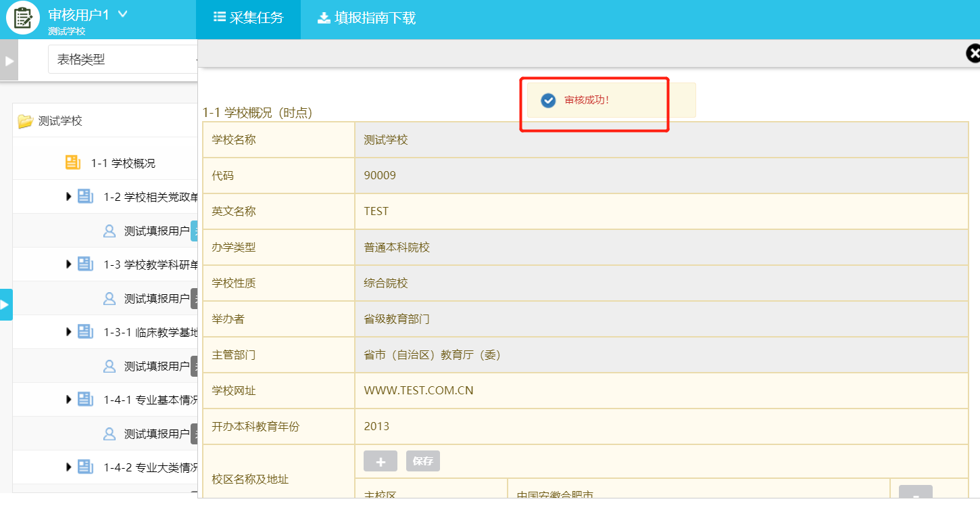This screenshot has width=980, height=512.
Task: Click the 学校网址 input field
Action: (660, 391)
